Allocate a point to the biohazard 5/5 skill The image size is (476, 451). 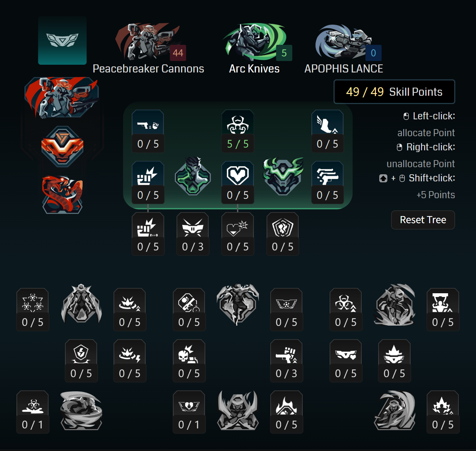click(238, 131)
